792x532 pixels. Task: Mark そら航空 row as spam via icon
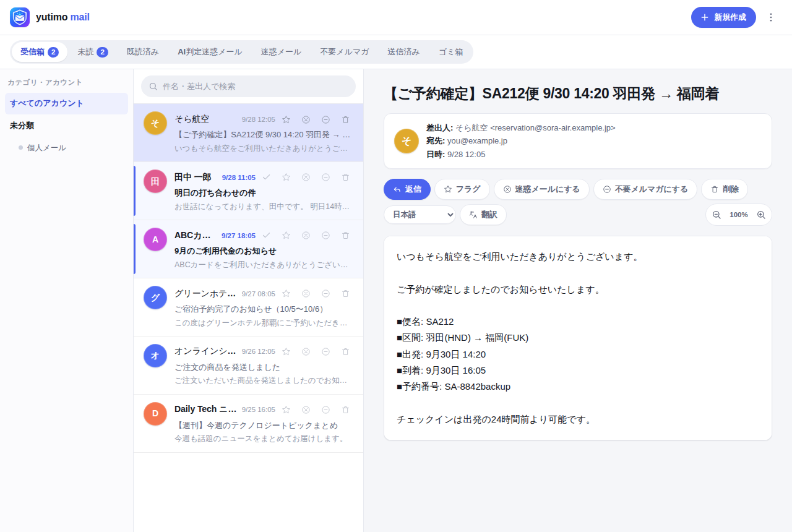[306, 119]
